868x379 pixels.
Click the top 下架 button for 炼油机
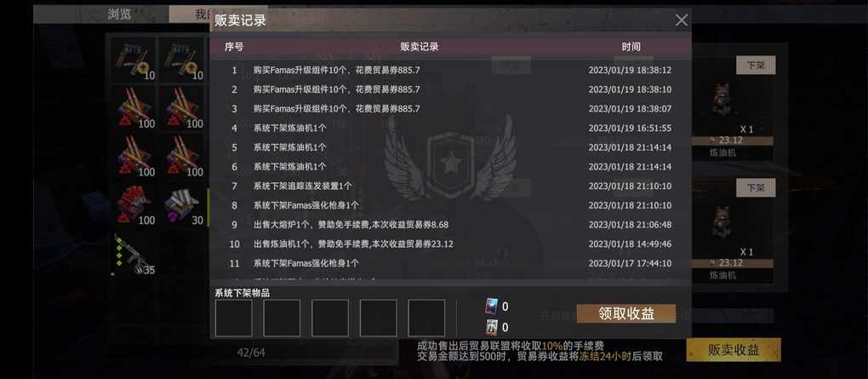click(756, 66)
